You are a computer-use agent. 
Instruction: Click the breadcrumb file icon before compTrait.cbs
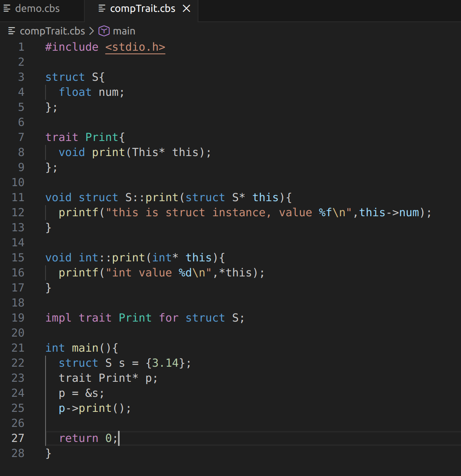pyautogui.click(x=12, y=31)
